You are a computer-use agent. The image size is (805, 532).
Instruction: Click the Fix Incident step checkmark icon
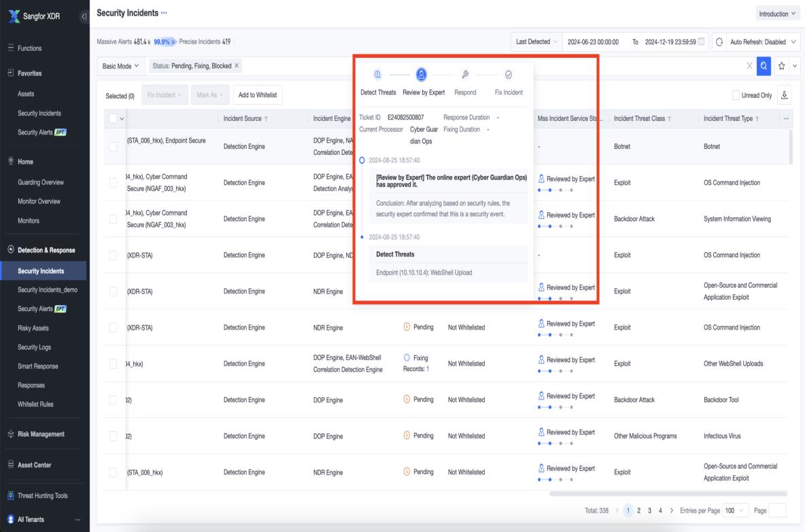[x=509, y=75]
